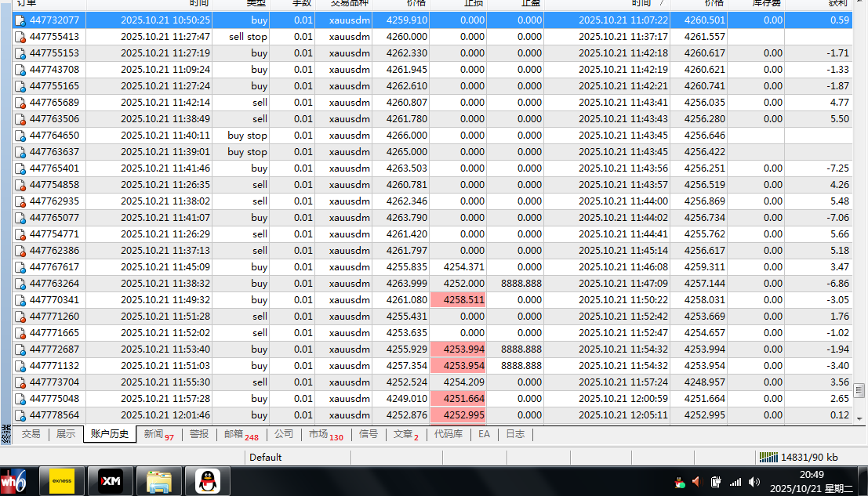Open the Exness app in taskbar
The image size is (868, 496).
[62, 481]
